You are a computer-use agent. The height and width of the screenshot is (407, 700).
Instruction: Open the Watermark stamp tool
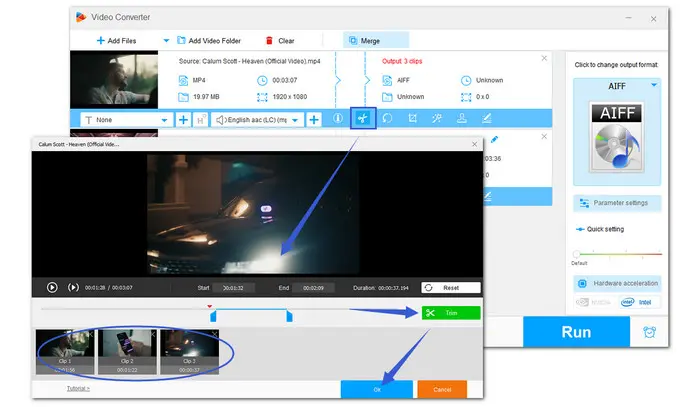pos(462,118)
